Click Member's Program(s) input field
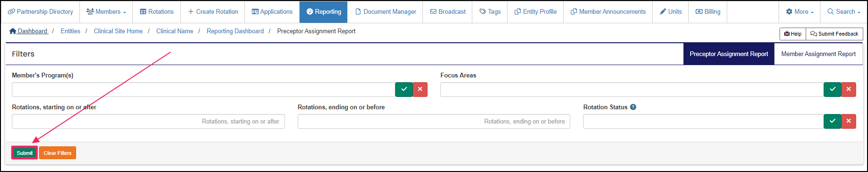The height and width of the screenshot is (172, 868). pyautogui.click(x=204, y=89)
